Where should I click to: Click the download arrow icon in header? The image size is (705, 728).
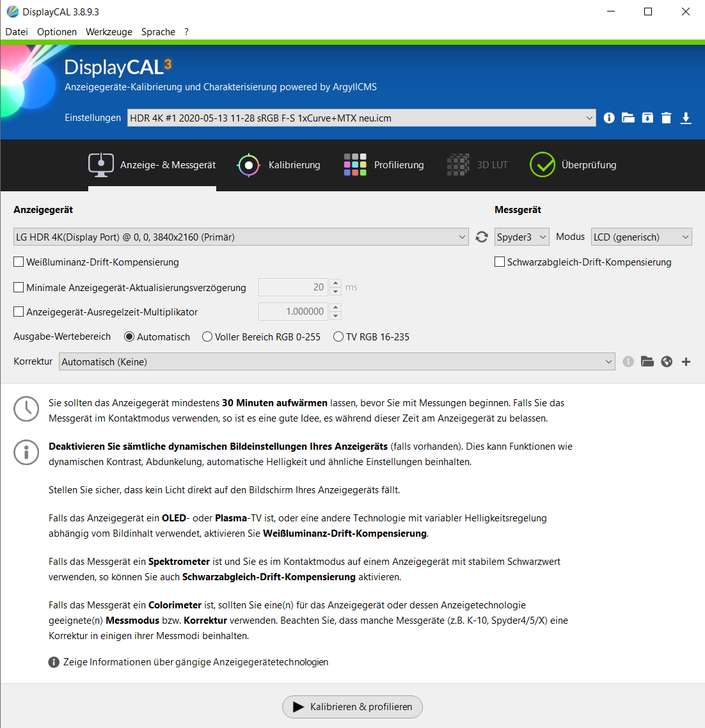(686, 118)
